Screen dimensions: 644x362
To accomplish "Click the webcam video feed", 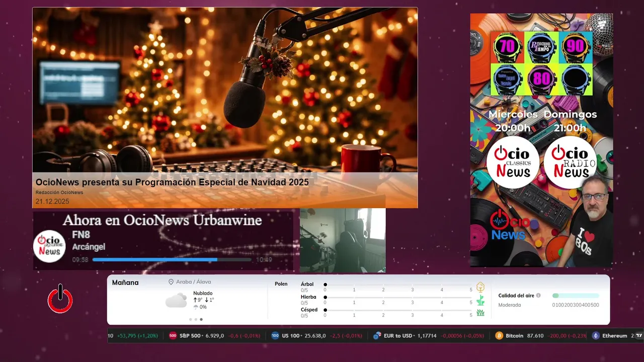I will [x=343, y=240].
